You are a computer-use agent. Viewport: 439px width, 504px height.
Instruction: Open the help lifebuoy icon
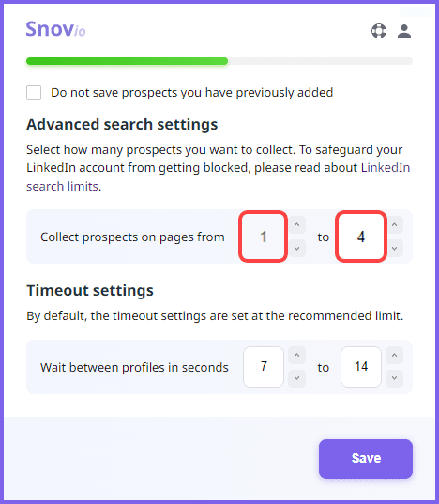click(379, 31)
